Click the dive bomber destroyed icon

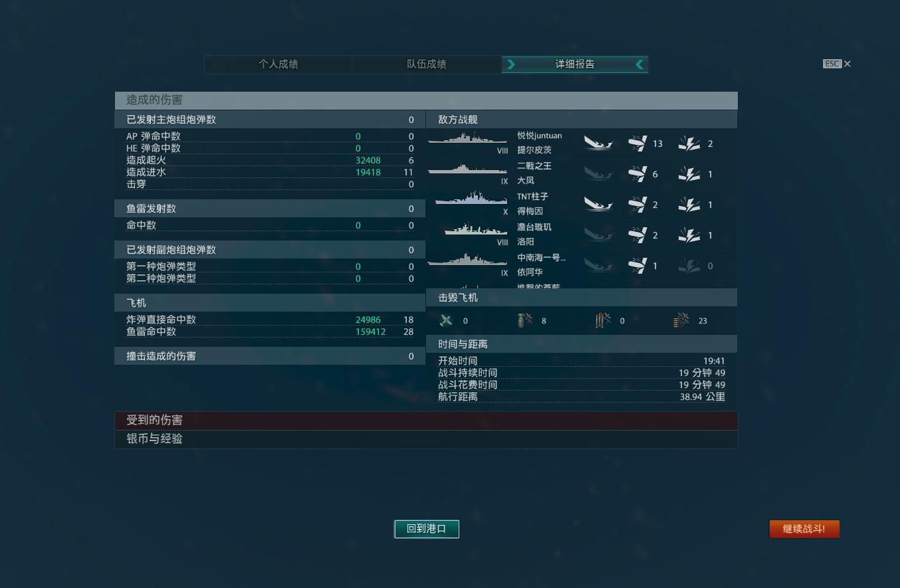click(524, 321)
